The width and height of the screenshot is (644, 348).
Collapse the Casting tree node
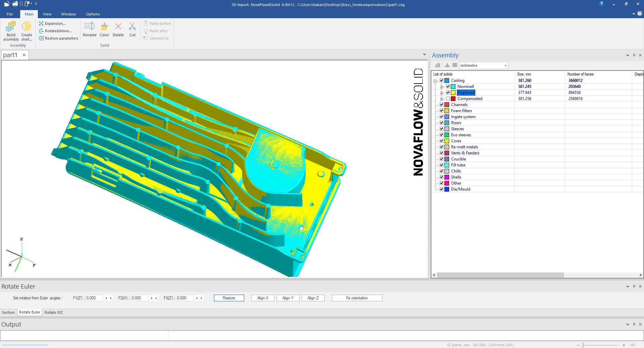435,81
